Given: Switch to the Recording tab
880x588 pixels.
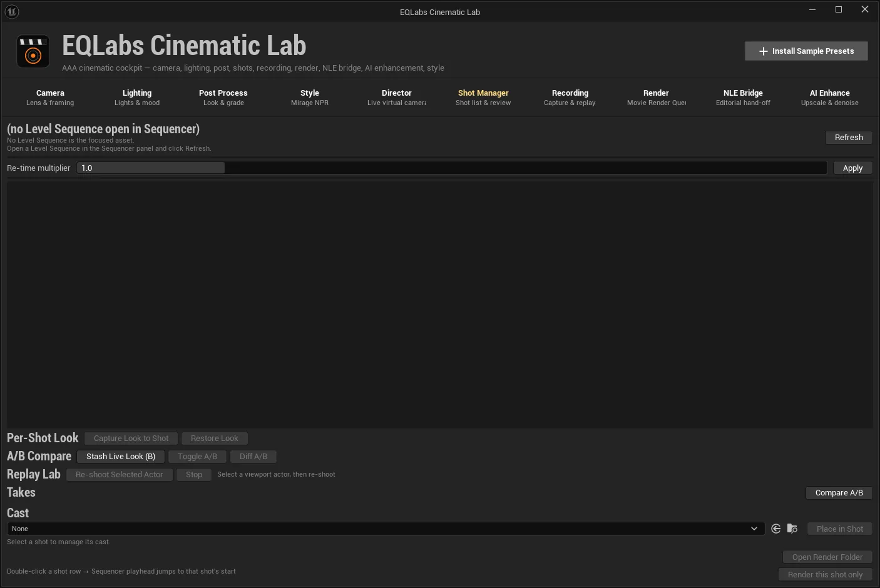Looking at the screenshot, I should pyautogui.click(x=570, y=98).
